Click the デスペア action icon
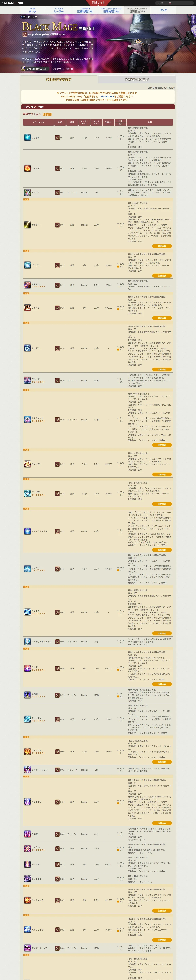This screenshot has width=196, height=980. 27,864
